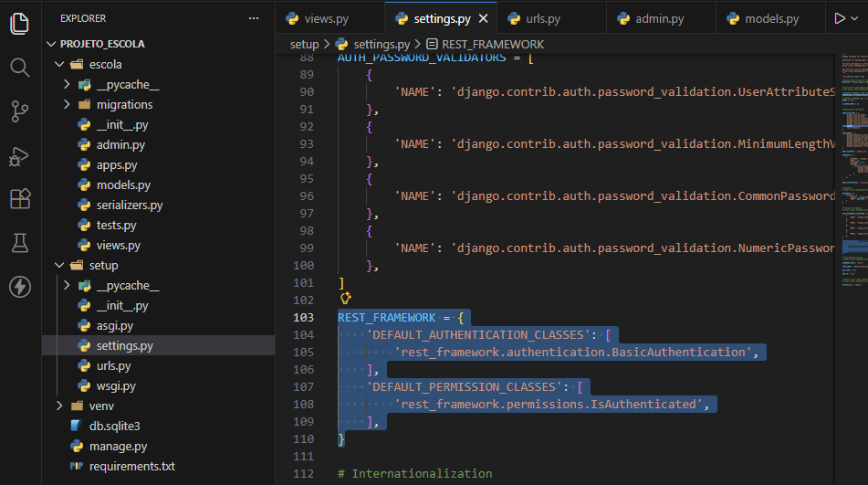
Task: Click the setup breadcrumb segment
Action: [x=304, y=44]
